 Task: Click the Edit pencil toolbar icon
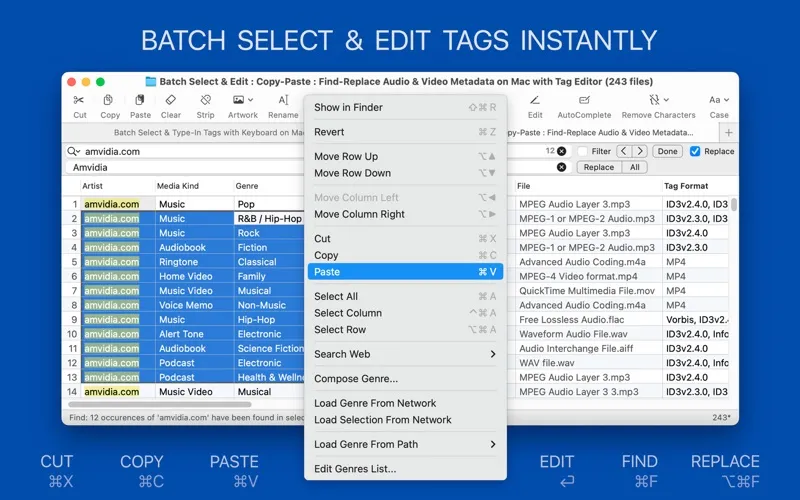click(535, 100)
